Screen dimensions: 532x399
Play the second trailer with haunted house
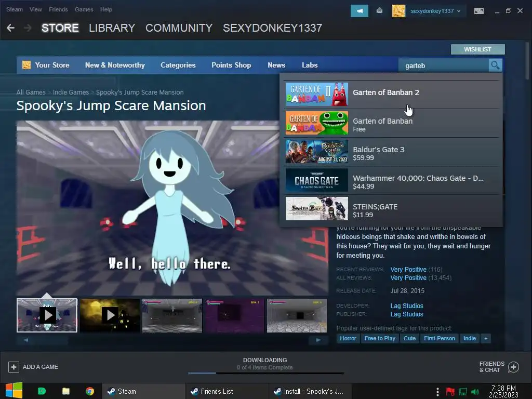click(x=110, y=315)
